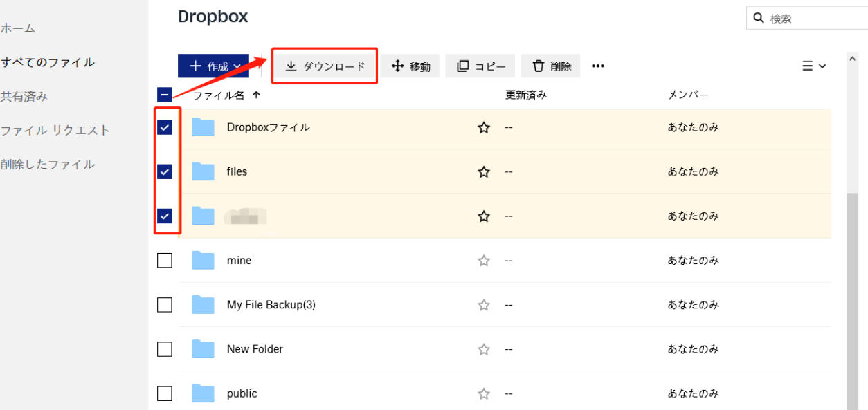Click inside the search input field

[x=803, y=17]
